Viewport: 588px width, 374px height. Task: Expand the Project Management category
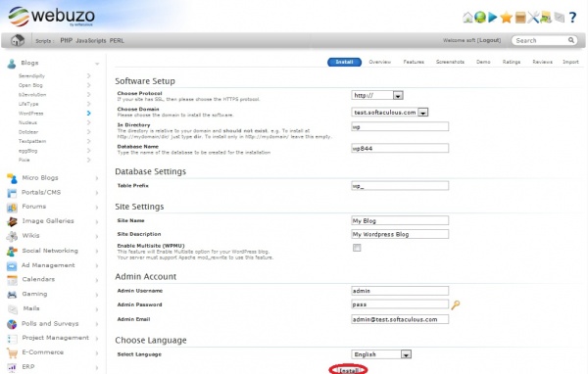[97, 339]
